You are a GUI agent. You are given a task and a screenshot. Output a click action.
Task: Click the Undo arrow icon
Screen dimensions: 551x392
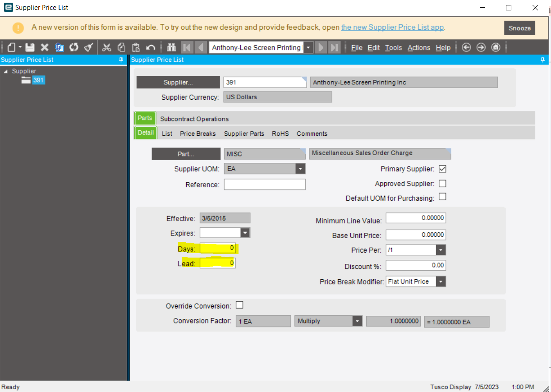151,47
